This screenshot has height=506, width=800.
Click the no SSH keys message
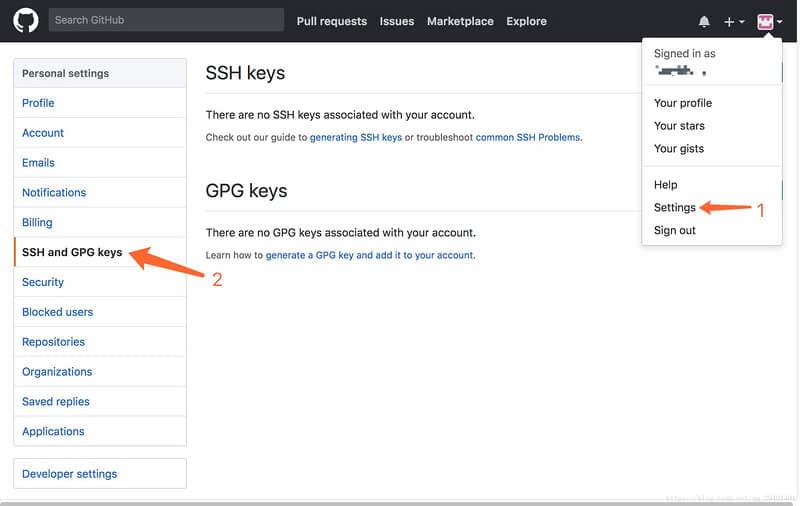pos(340,115)
